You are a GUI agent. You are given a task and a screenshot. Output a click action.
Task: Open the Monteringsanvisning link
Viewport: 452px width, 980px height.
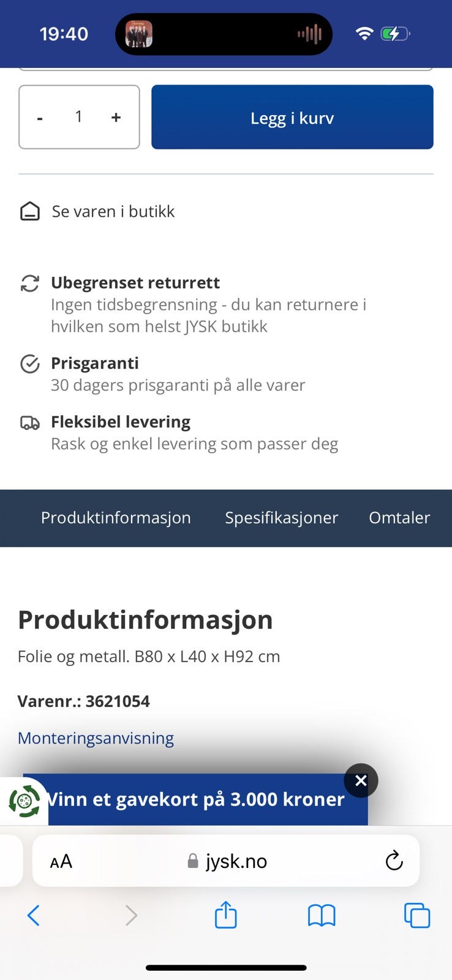click(x=96, y=738)
